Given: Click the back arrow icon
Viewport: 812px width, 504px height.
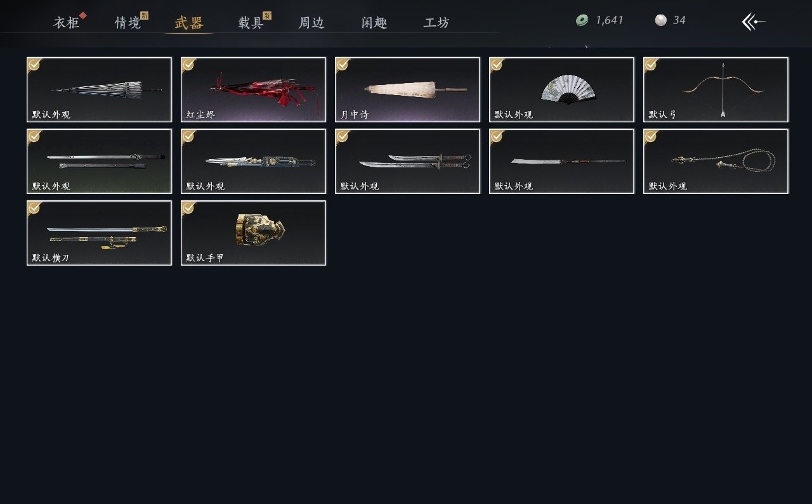Looking at the screenshot, I should (754, 22).
